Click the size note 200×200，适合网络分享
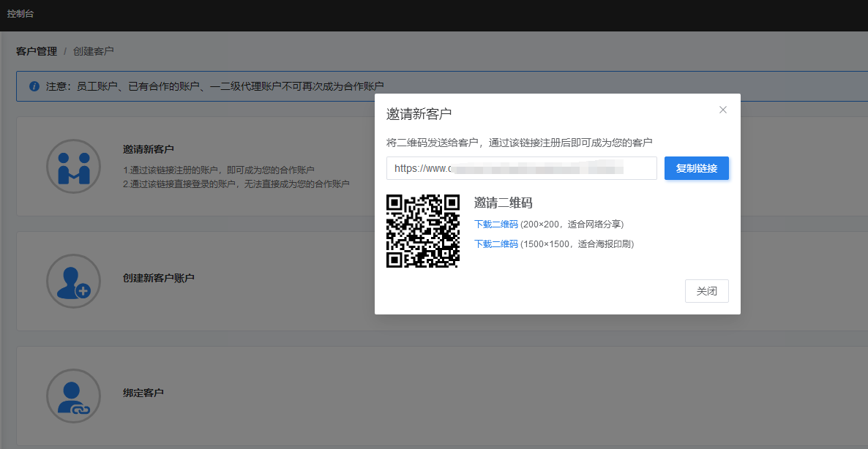 [572, 224]
